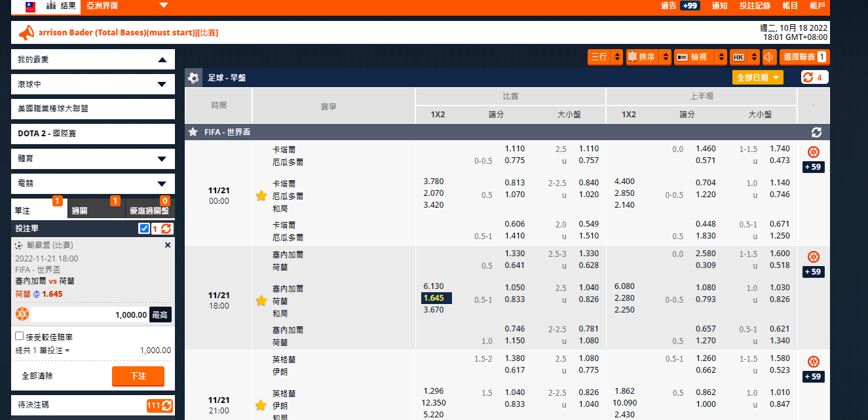The image size is (868, 420).
Task: Click the stake amount input field
Action: [90, 315]
